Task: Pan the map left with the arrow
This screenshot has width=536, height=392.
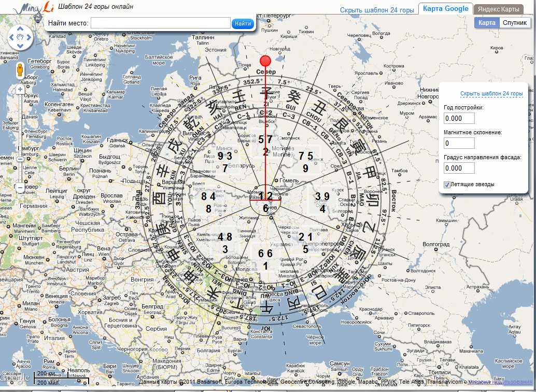Action: pyautogui.click(x=11, y=37)
